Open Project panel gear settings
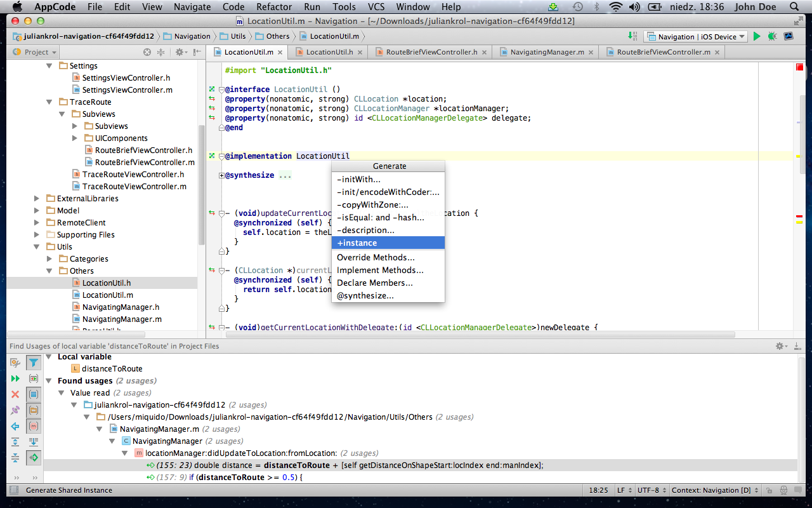812x508 pixels. click(181, 52)
